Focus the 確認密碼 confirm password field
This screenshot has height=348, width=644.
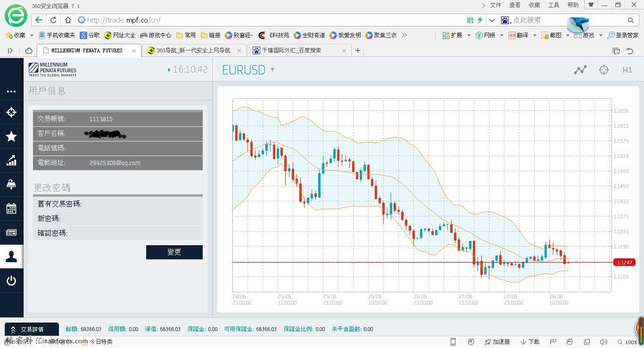click(118, 233)
